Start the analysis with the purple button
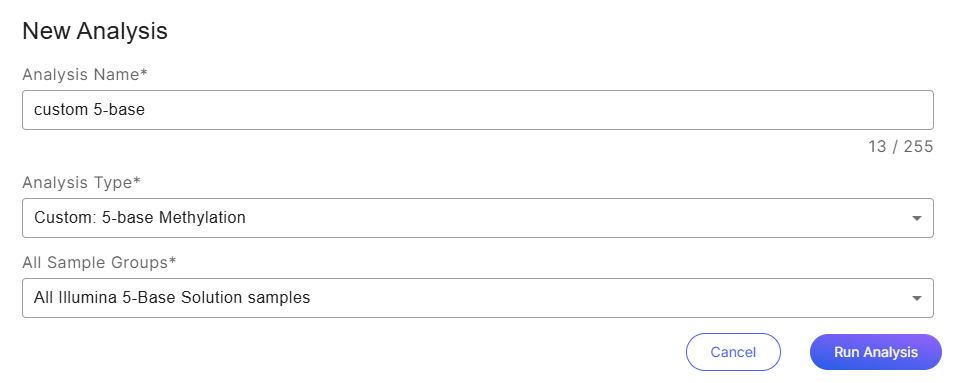 click(x=875, y=352)
